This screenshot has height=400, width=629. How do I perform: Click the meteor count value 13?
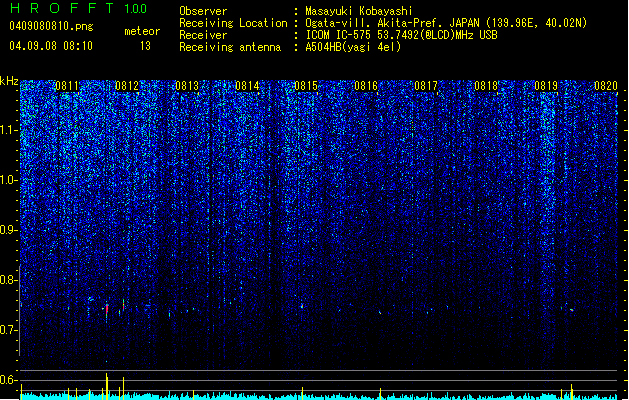(x=145, y=46)
